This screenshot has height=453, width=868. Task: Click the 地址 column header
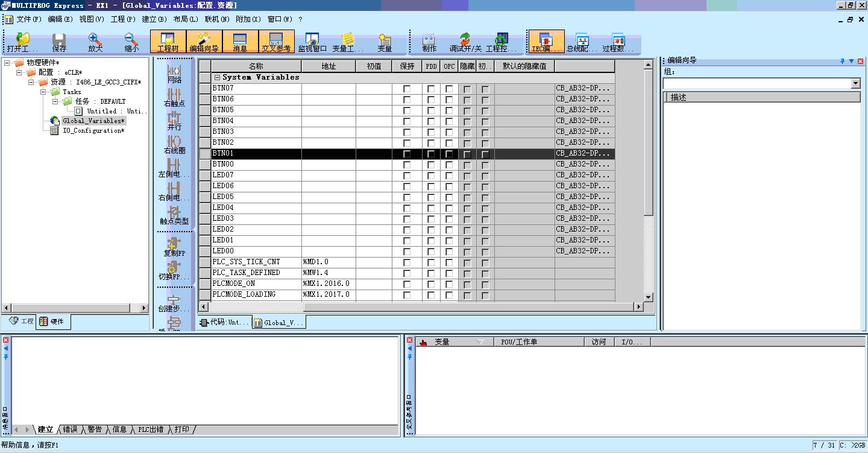(329, 66)
